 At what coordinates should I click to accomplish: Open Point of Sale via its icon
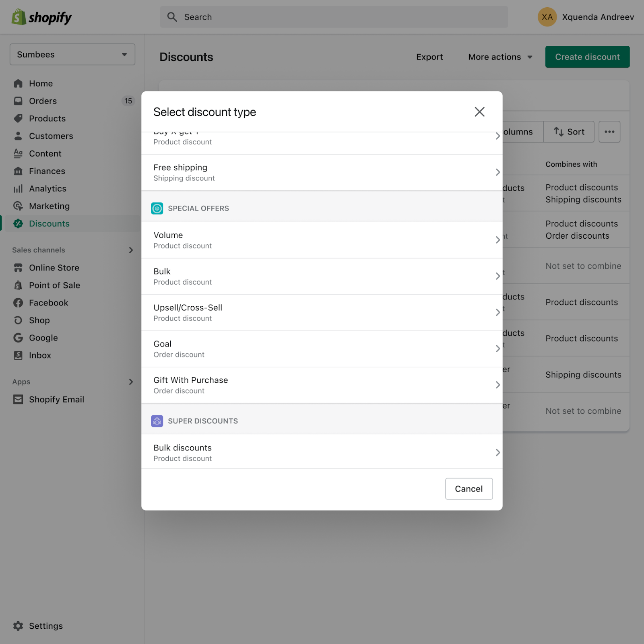18,285
